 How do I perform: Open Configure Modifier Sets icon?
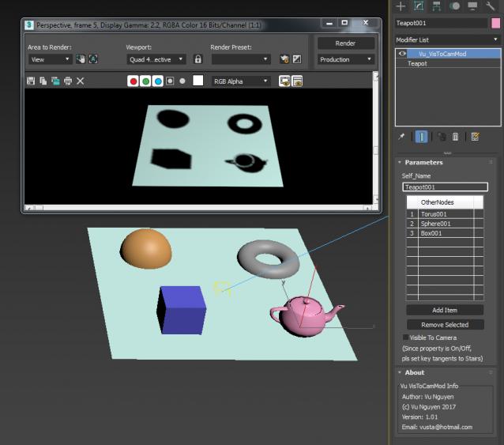click(x=475, y=137)
